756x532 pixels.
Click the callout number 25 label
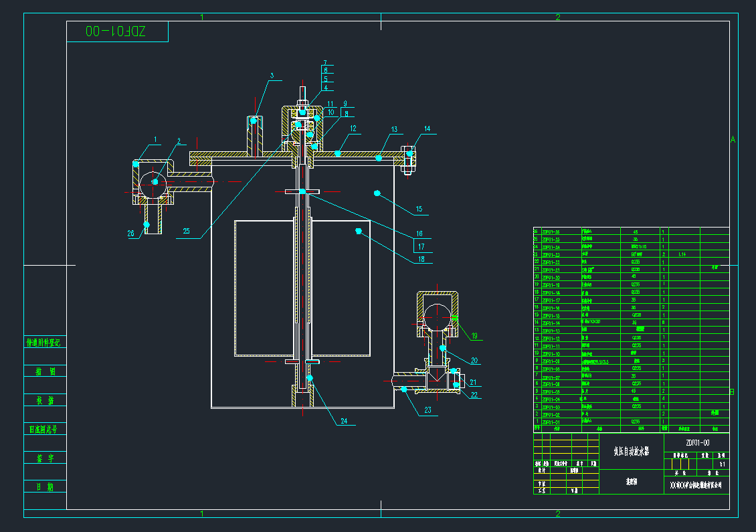point(186,232)
